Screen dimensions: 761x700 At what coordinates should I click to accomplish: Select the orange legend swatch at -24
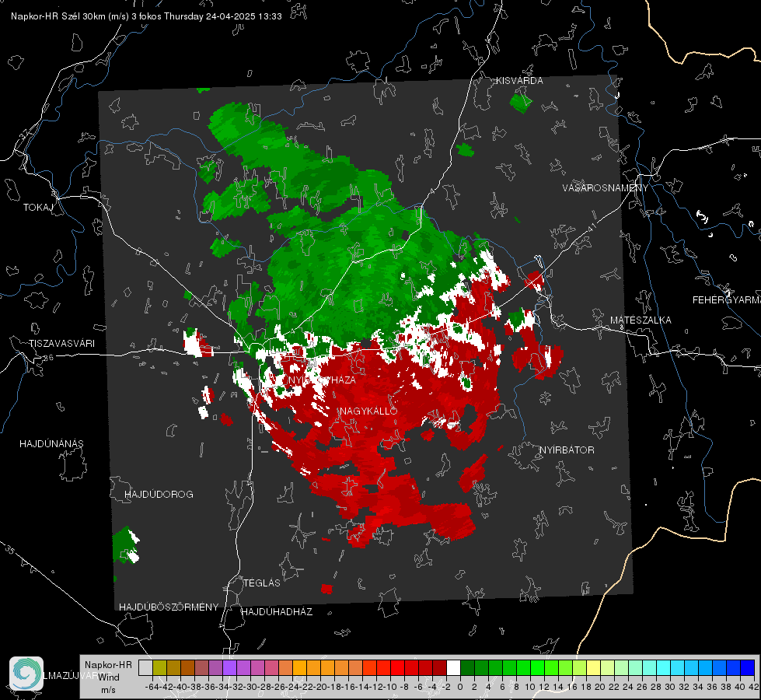pyautogui.click(x=299, y=667)
